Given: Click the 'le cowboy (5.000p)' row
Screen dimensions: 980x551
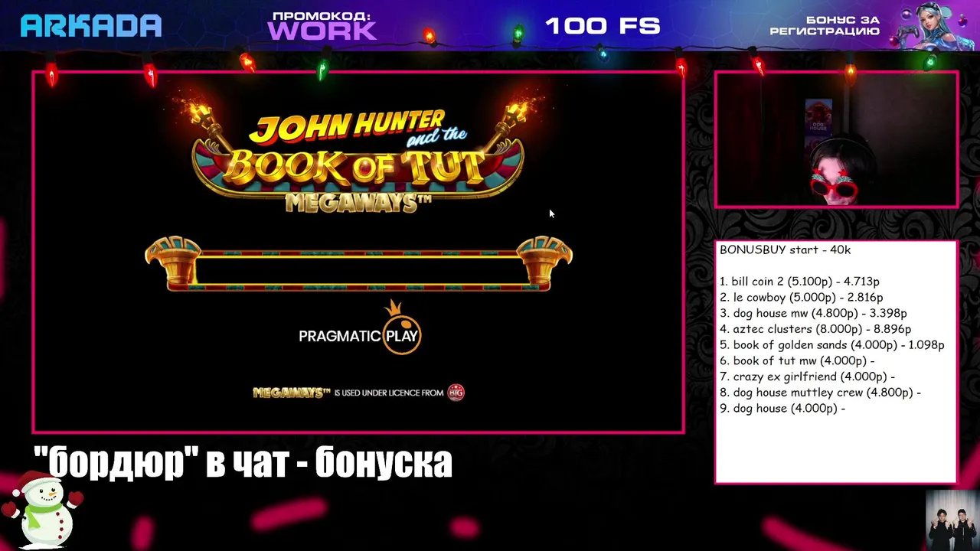Looking at the screenshot, I should (x=801, y=298).
